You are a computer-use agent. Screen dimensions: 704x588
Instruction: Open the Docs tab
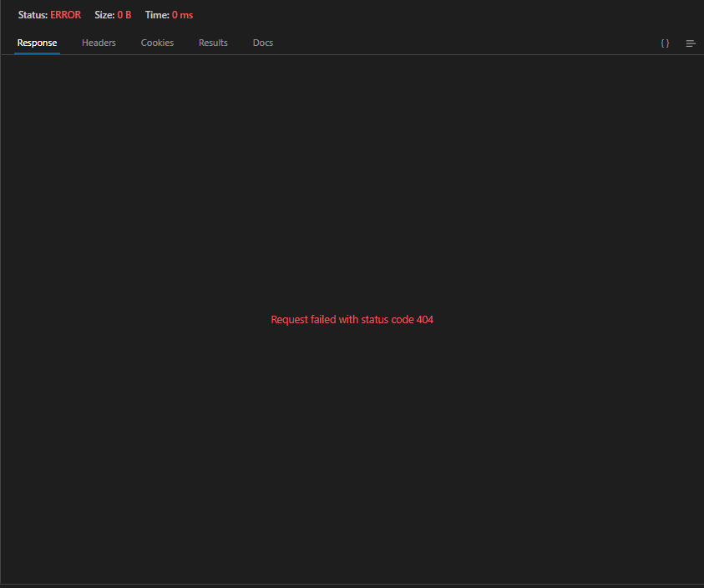pos(262,43)
